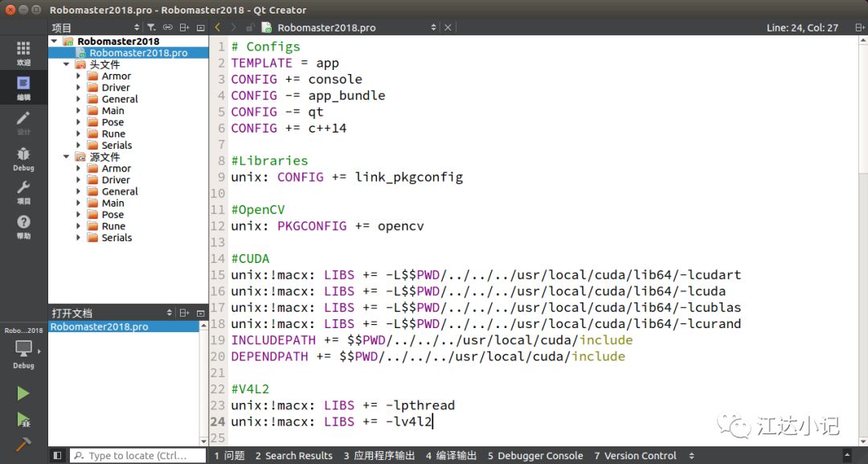Viewport: 868px width, 464px height.
Task: Close the project side pane
Action: tap(200, 27)
